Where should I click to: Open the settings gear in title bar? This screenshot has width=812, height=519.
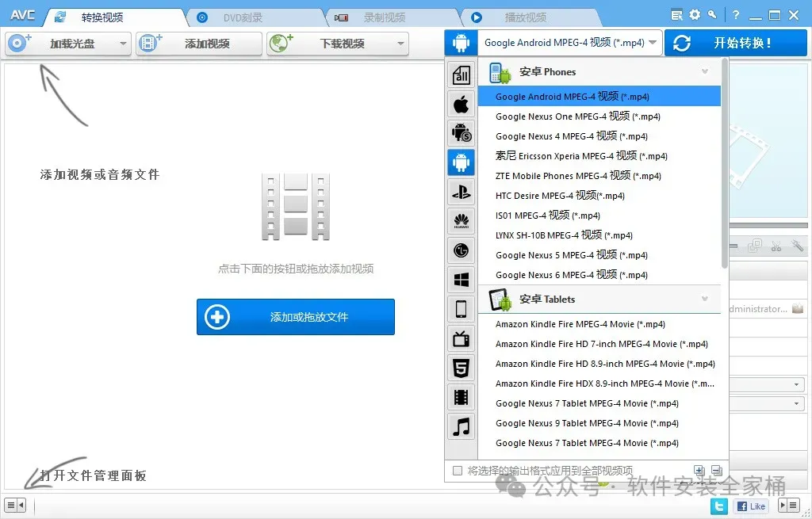[x=695, y=14]
